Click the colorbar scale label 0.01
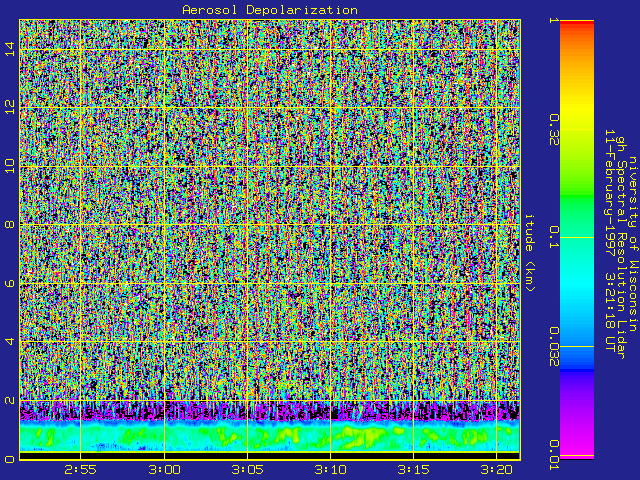 click(x=553, y=455)
